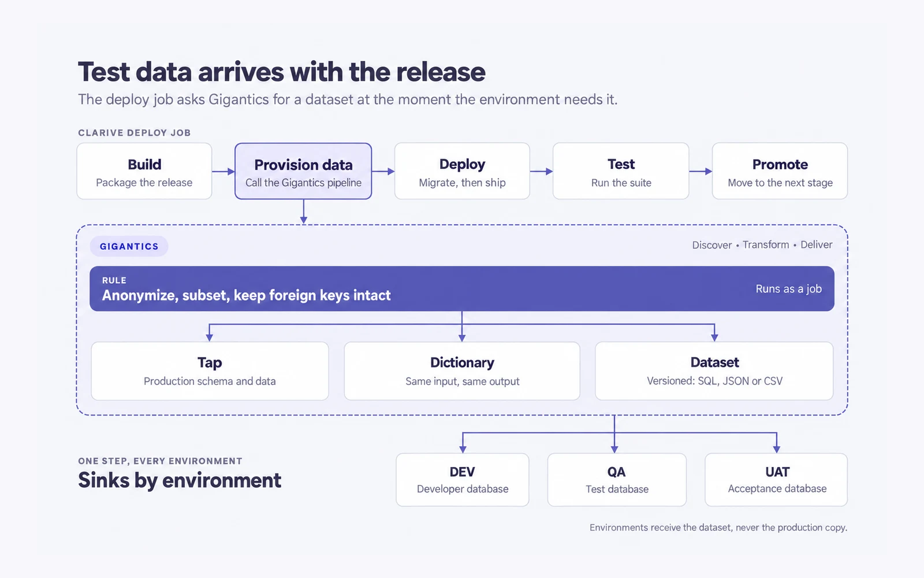Click the Test step box

621,171
